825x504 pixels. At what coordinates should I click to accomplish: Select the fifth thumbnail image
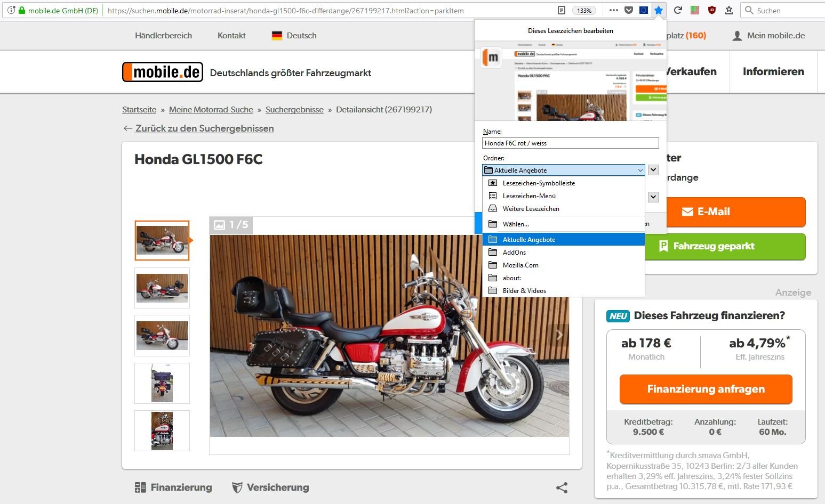click(x=162, y=430)
